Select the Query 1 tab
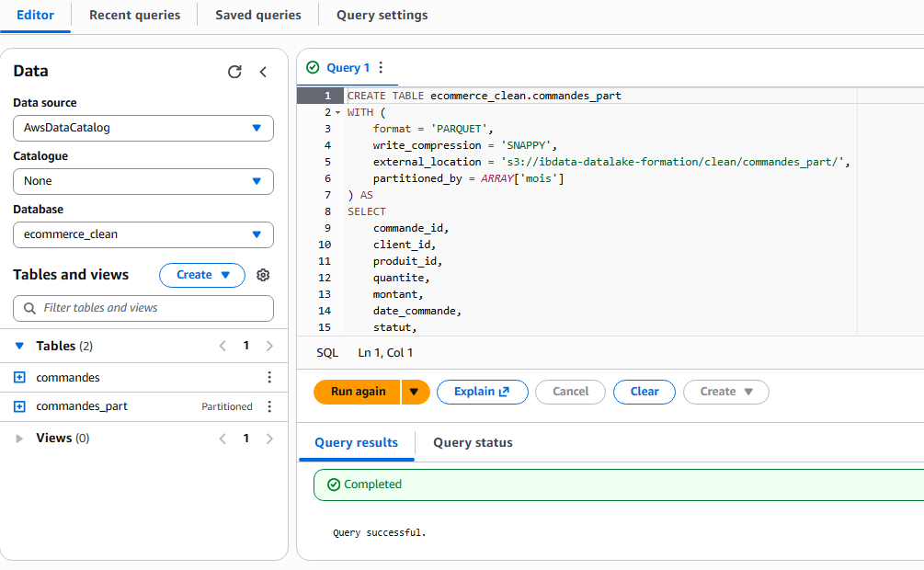This screenshot has height=570, width=924. pos(348,68)
